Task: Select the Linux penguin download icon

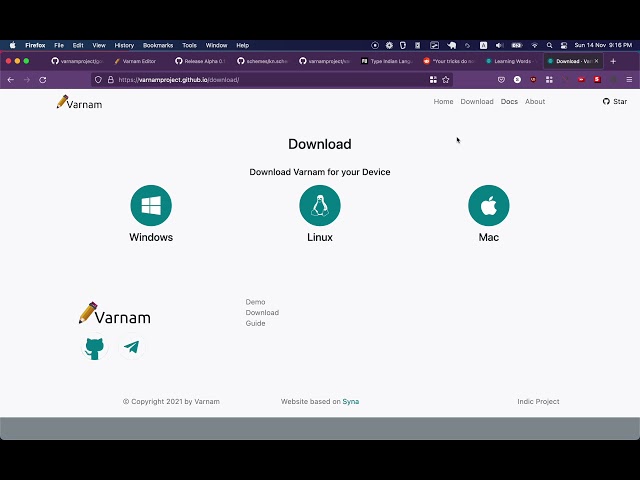Action: [x=320, y=205]
